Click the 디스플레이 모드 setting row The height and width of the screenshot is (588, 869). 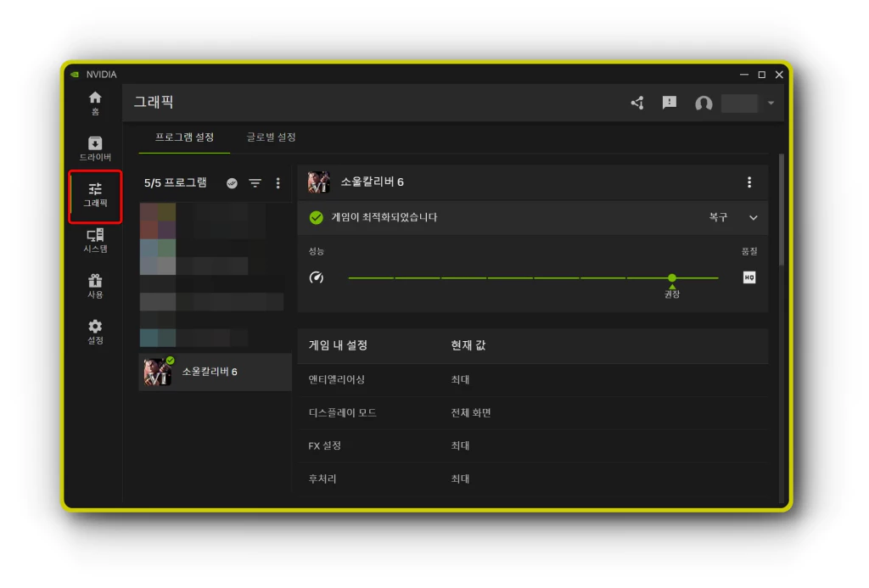point(533,413)
